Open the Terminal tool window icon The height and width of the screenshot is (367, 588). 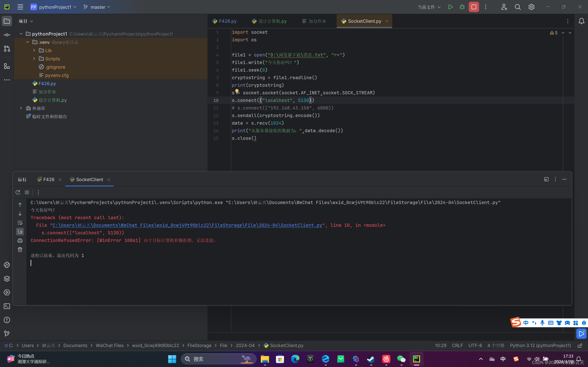[x=7, y=306]
